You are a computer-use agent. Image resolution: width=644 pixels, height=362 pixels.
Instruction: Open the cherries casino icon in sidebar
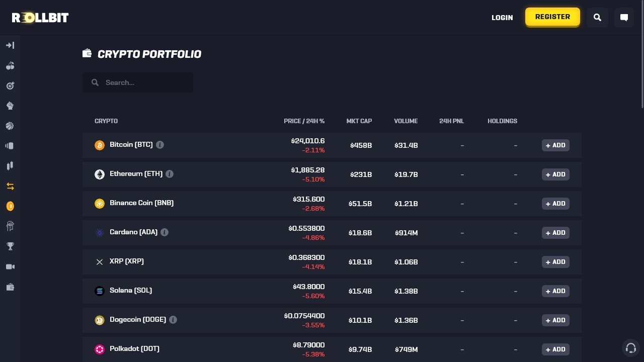tap(10, 65)
